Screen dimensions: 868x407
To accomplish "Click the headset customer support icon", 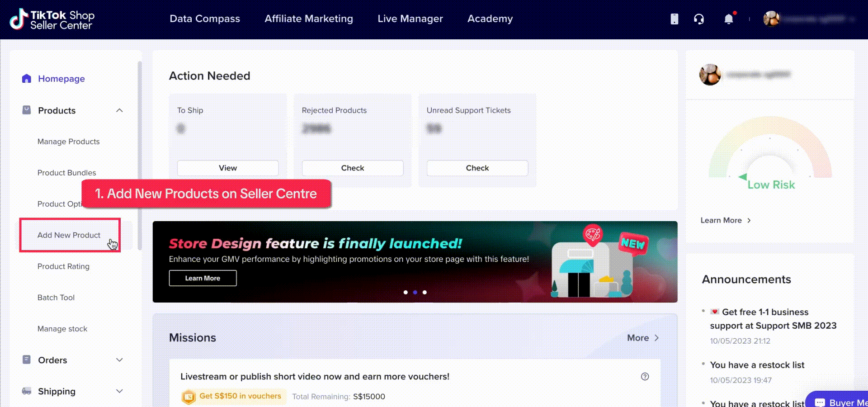I will pos(699,19).
